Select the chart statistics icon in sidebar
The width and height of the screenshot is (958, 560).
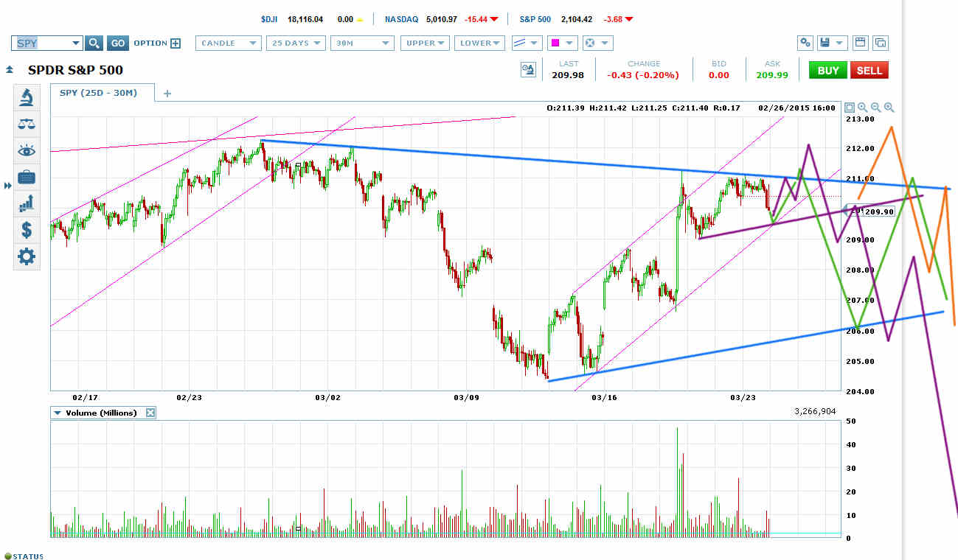[x=27, y=203]
